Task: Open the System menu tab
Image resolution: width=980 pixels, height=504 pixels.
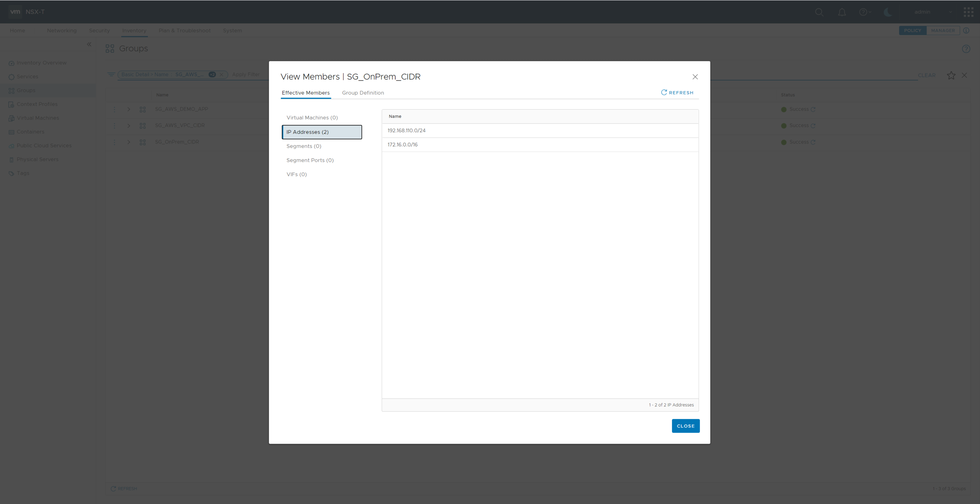Action: 232,30
